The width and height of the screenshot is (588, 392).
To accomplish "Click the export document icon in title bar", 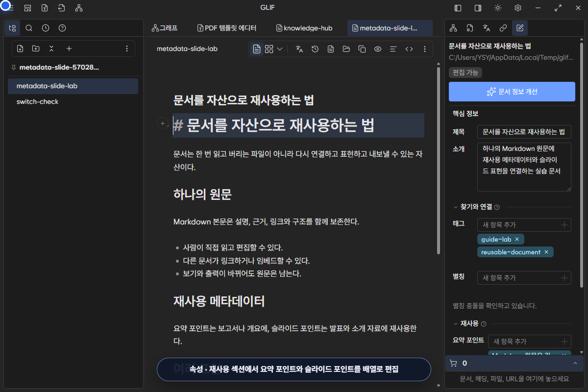I will [61, 8].
